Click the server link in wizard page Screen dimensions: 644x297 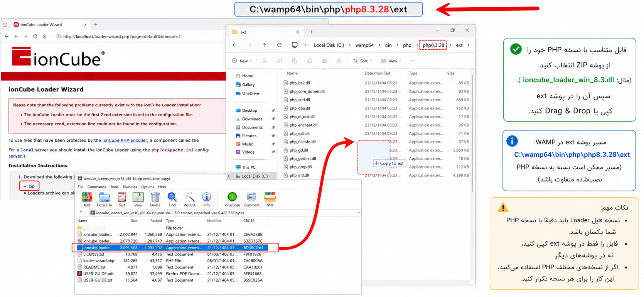pos(15,156)
